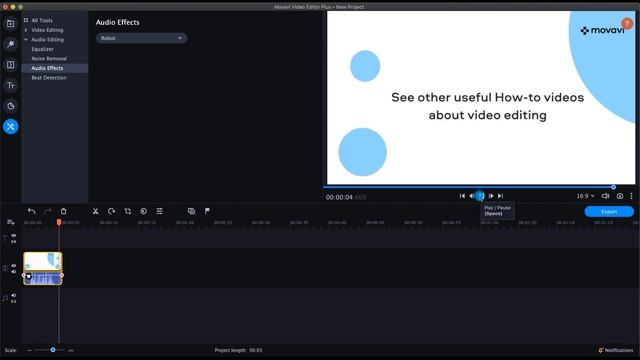This screenshot has height=360, width=640.
Task: Collapse the Audio Editing tree section
Action: tap(26, 40)
